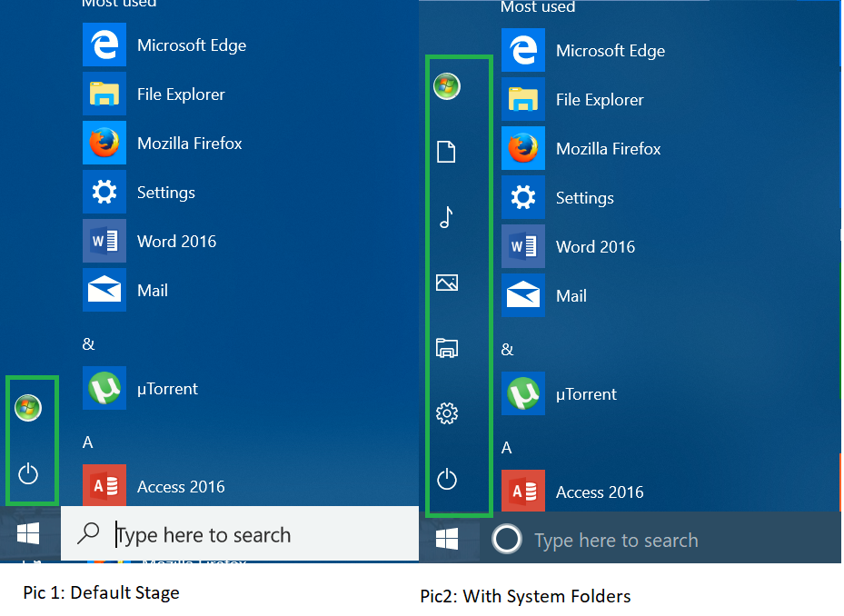Click Windows Start button in Pic 1 taskbar

click(28, 534)
